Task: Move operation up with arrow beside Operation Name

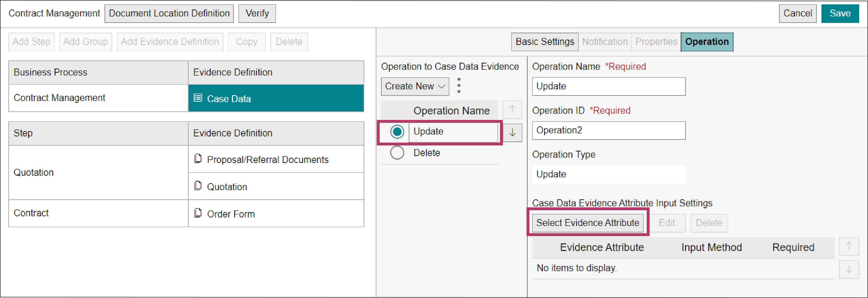Action: 512,110
